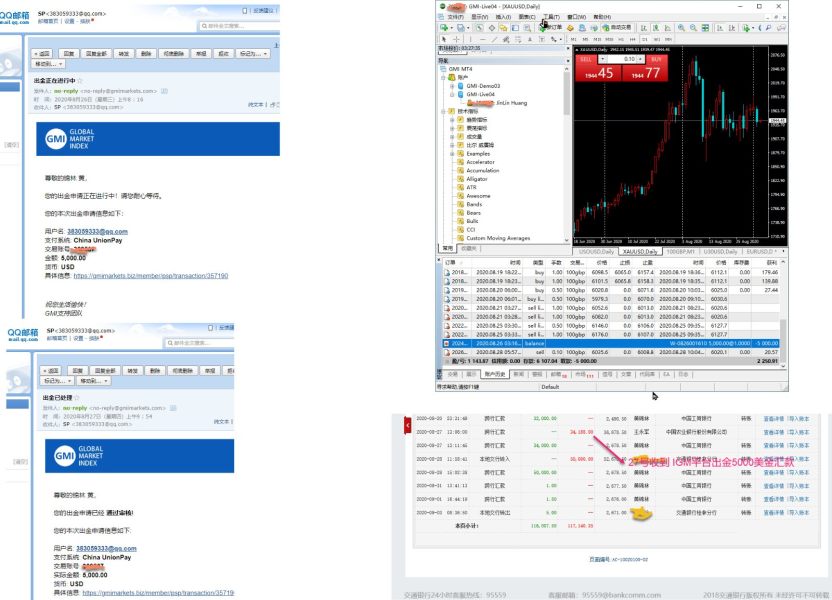Toggle the W1 timeframe button
Screen dimensions: 832x600
point(657,39)
